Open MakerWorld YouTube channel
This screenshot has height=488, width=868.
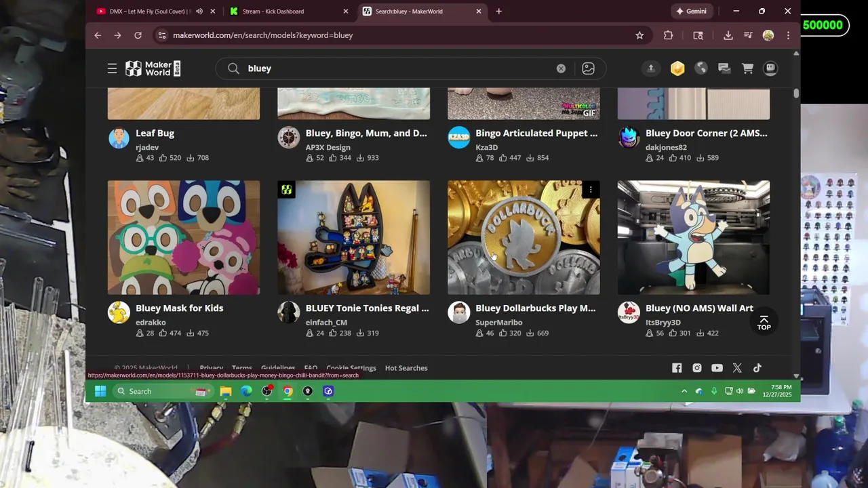point(717,368)
